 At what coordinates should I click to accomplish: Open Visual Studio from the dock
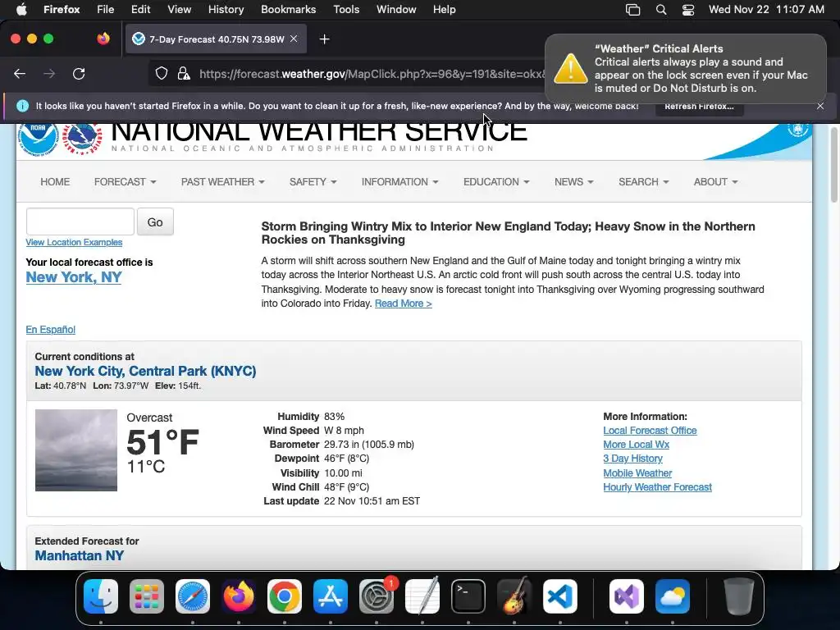pos(627,596)
